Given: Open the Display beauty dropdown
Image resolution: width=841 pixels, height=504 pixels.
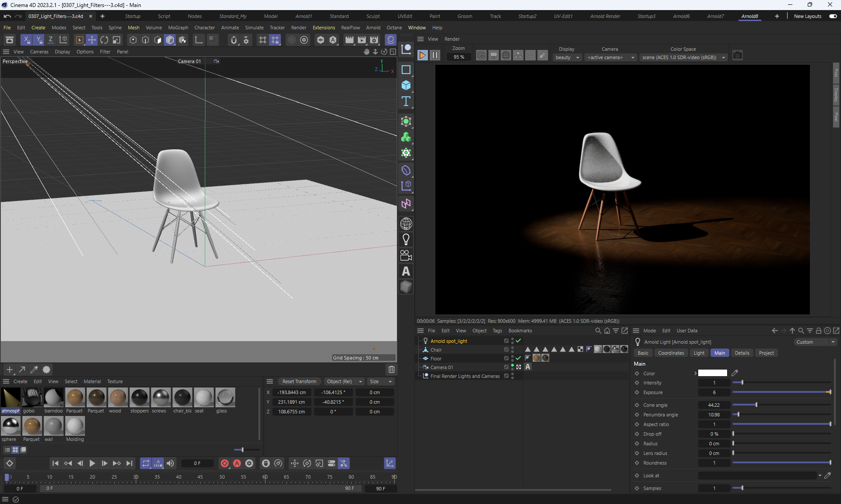Looking at the screenshot, I should (x=567, y=57).
